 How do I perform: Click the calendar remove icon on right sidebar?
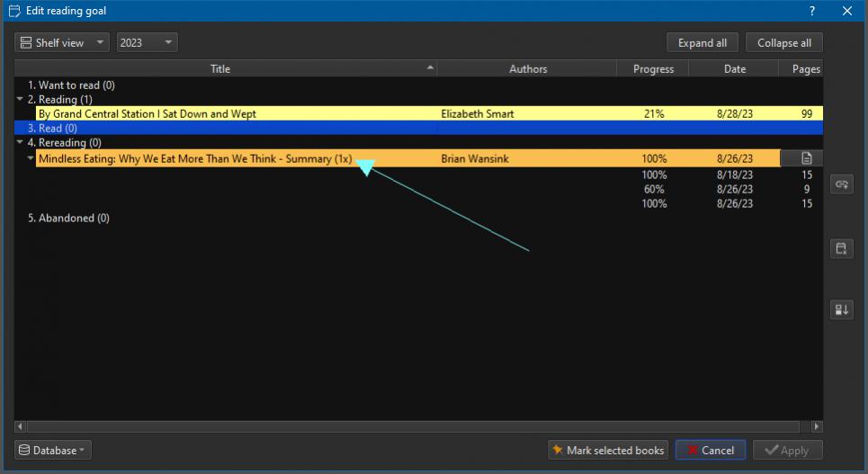pos(841,248)
